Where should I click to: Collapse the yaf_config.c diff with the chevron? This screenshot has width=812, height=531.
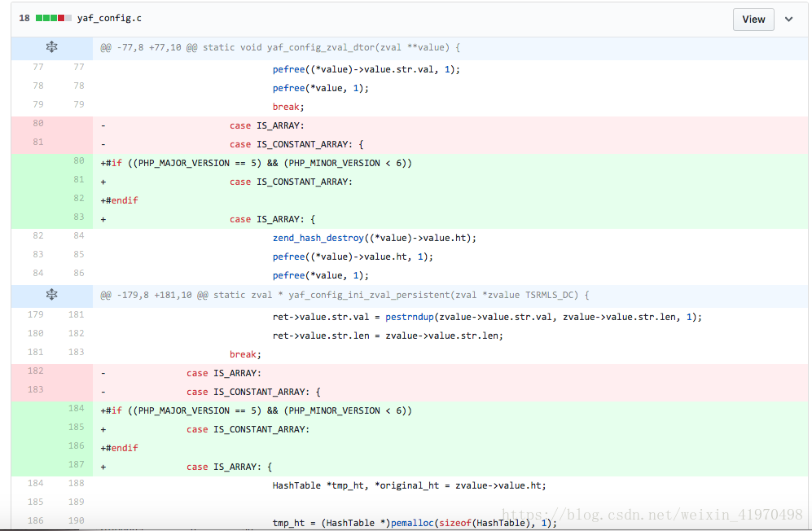788,20
